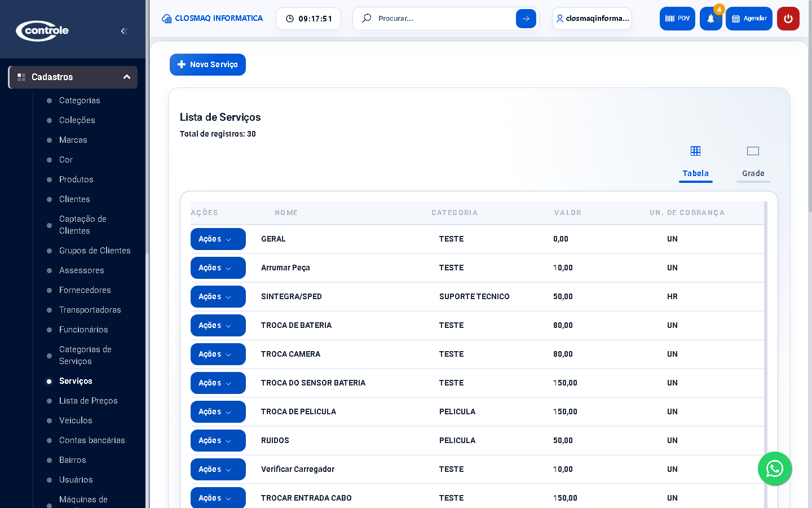812x508 pixels.
Task: Click the CLOSMAQ INFORMATICA company link
Action: click(212, 19)
